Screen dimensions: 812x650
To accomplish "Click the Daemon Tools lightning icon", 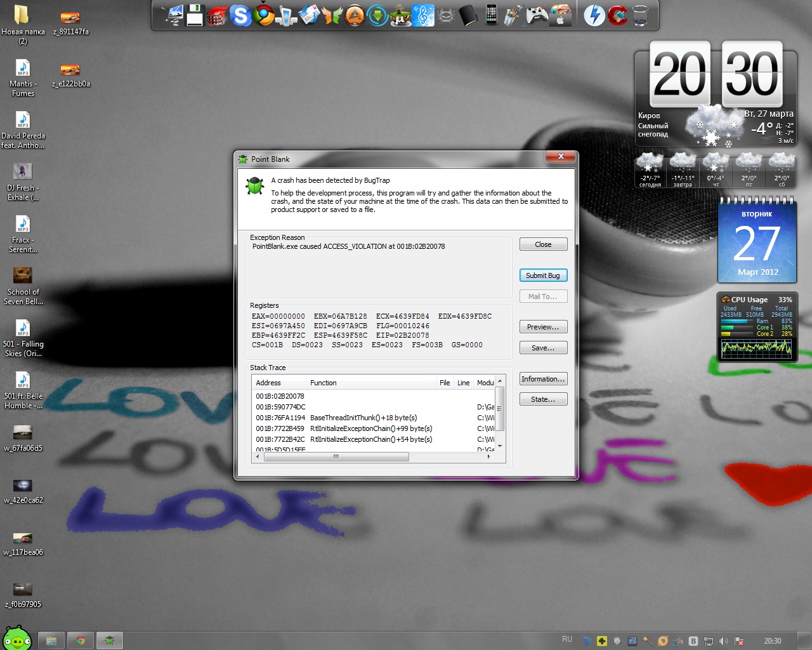I will click(x=594, y=15).
